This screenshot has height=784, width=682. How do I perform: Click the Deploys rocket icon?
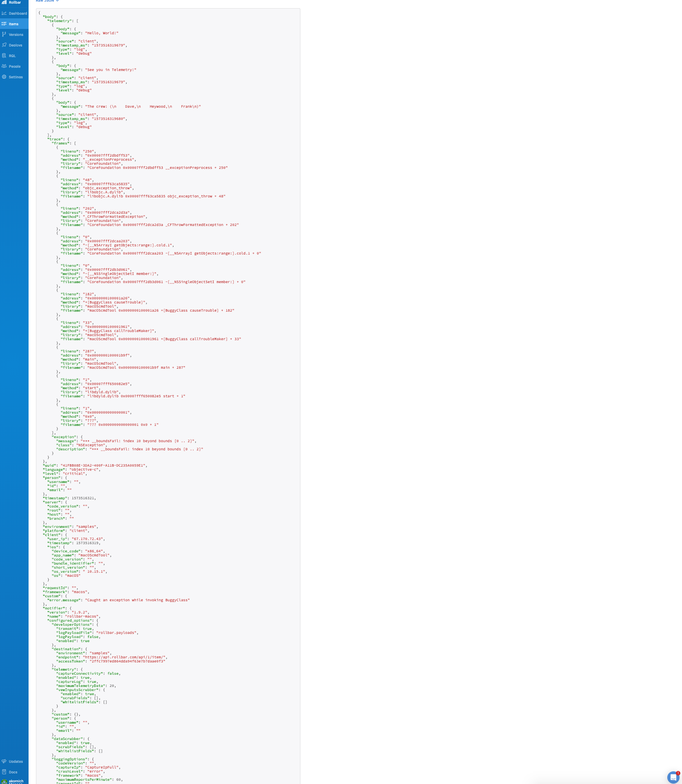4,45
